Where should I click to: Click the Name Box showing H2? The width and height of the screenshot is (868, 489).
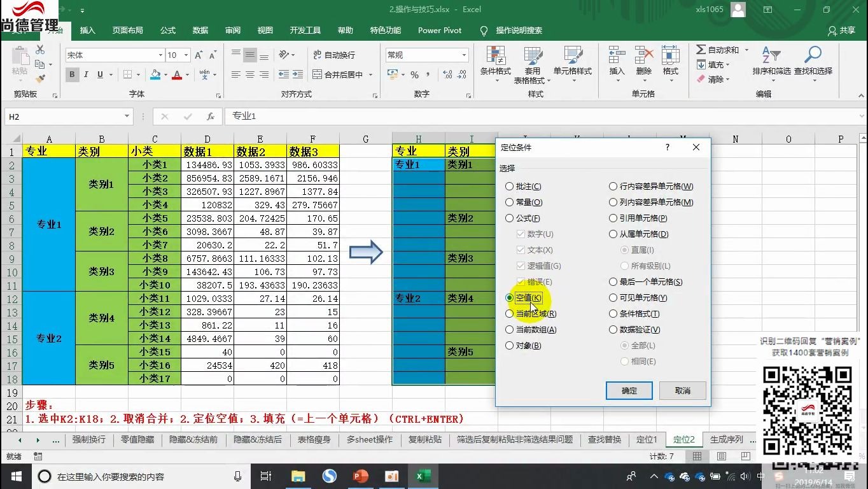64,117
